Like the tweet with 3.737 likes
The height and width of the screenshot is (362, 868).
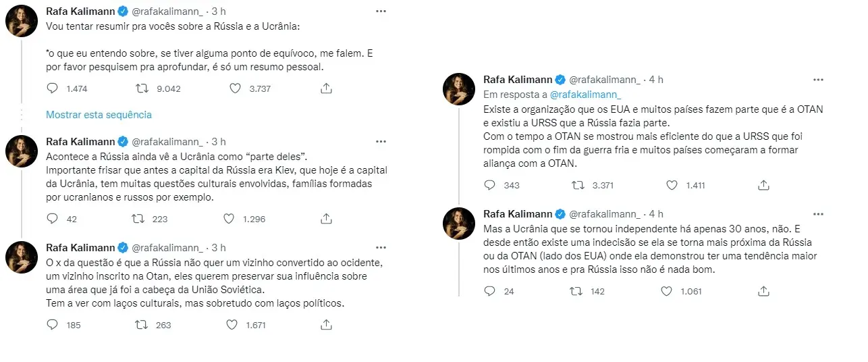click(x=235, y=88)
